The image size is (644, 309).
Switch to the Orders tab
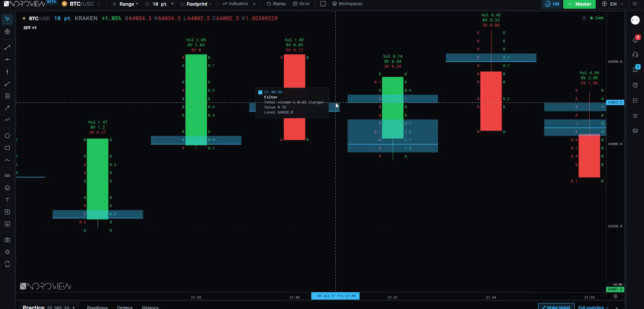[x=125, y=307]
